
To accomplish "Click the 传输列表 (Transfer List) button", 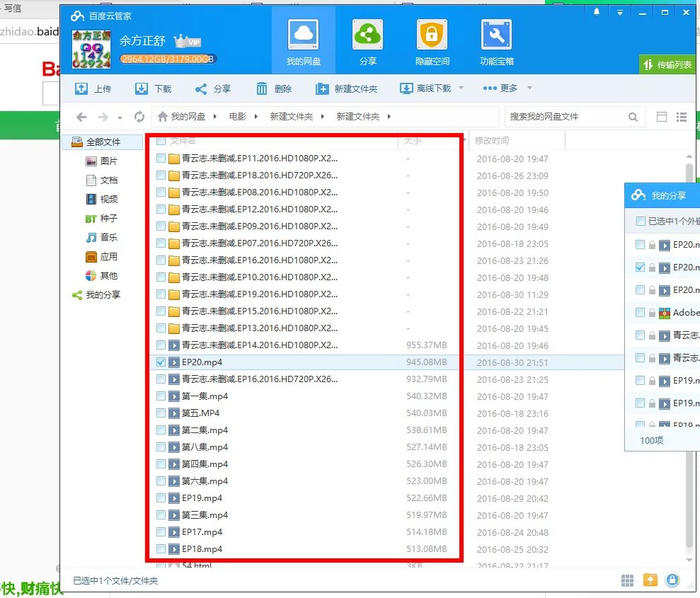I will [667, 64].
